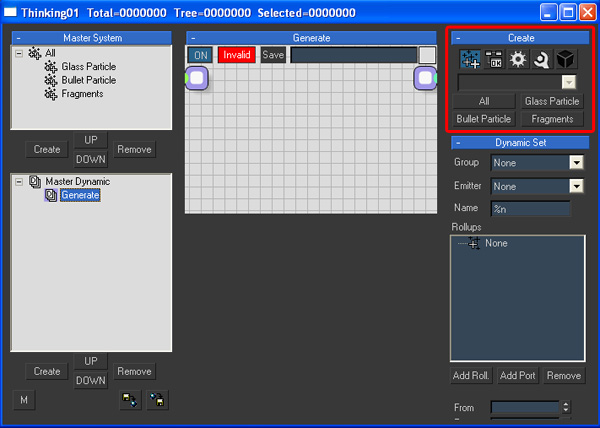Click the All particle group icon
This screenshot has width=600, height=428.
click(35, 53)
